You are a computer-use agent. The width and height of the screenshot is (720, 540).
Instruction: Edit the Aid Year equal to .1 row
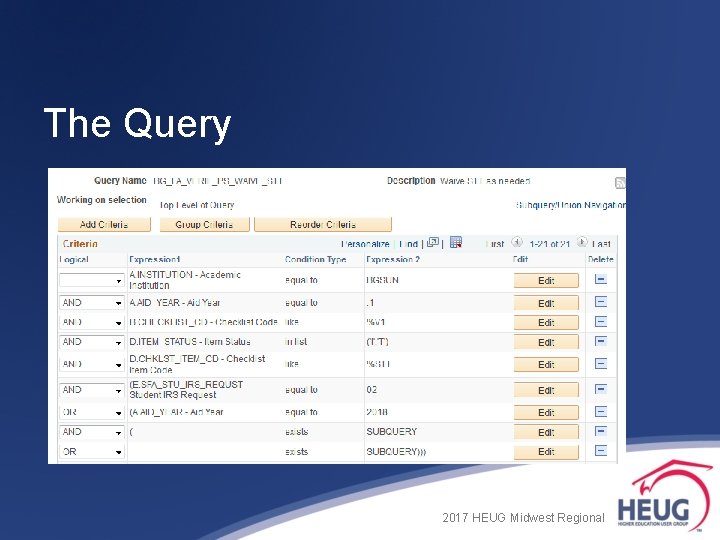click(x=546, y=303)
